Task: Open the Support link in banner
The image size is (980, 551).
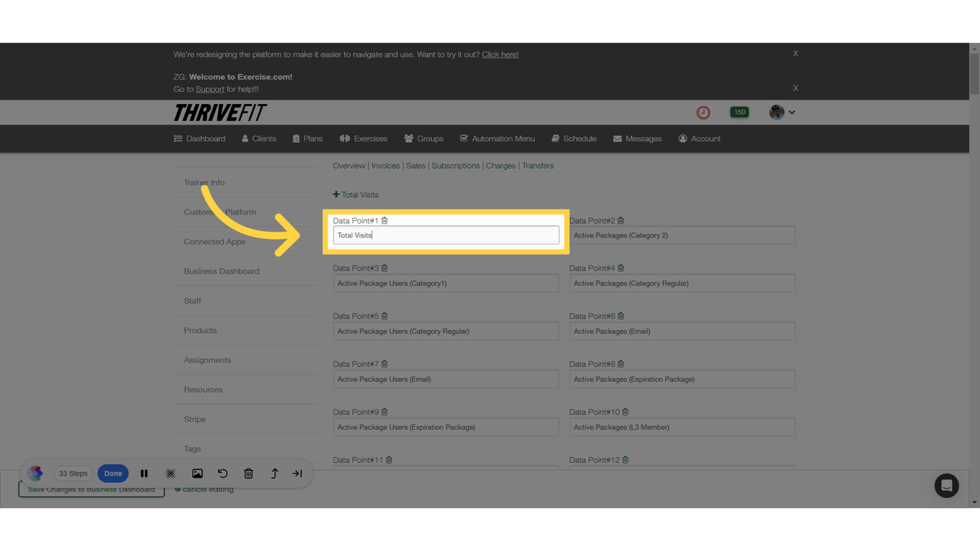Action: click(x=210, y=89)
